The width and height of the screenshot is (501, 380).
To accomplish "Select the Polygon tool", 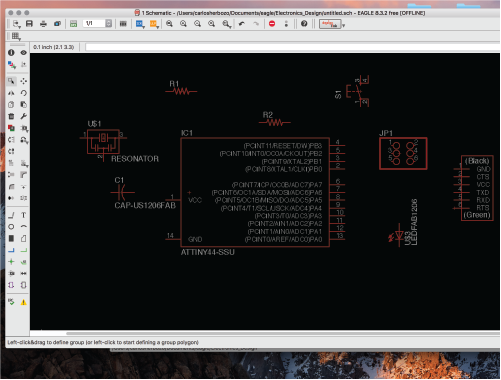I will tap(23, 238).
